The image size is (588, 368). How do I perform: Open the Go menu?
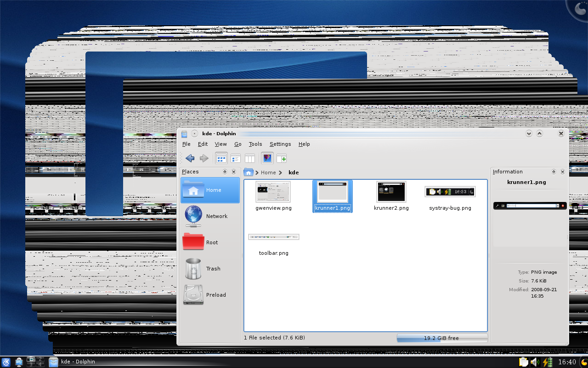click(x=238, y=144)
